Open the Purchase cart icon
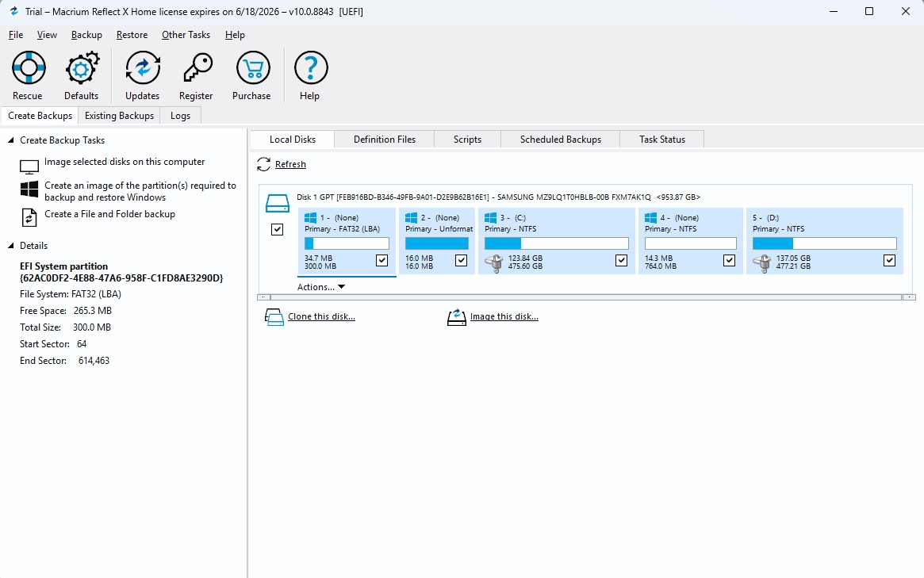This screenshot has width=924, height=578. tap(253, 67)
